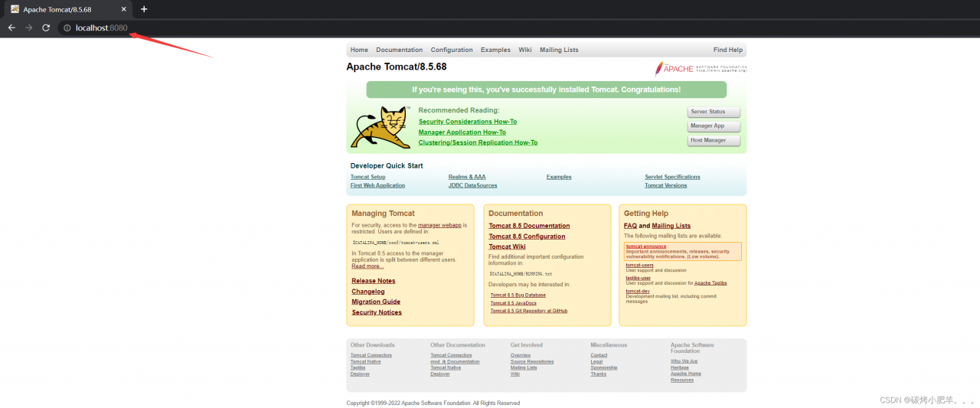Screen dimensions: 980x408
Task: Open Tomcat 8.5 Documentation link
Action: pos(529,226)
